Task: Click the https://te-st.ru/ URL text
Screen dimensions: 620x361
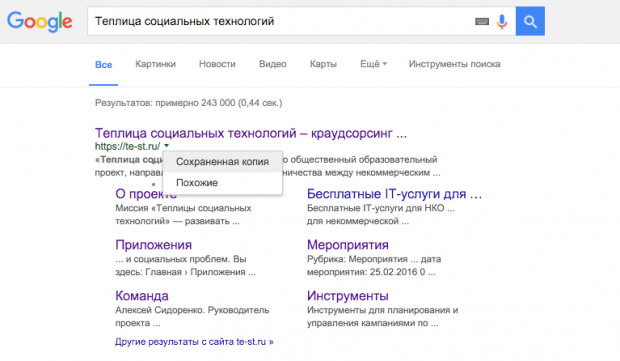Action: [127, 146]
